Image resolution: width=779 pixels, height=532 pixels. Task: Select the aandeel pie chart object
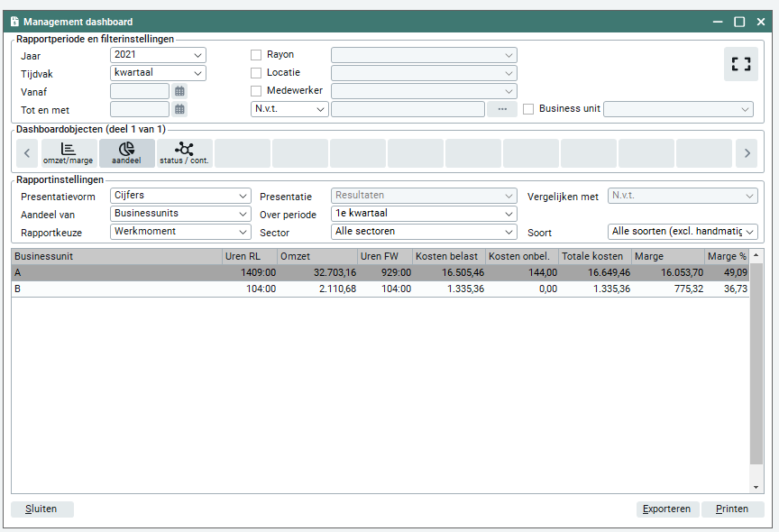pyautogui.click(x=126, y=153)
